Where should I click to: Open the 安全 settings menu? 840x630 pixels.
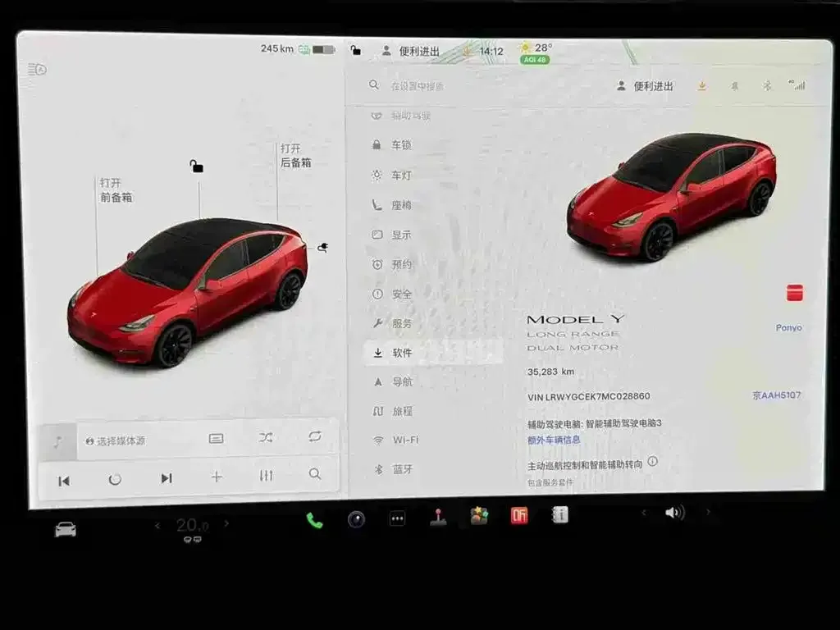pyautogui.click(x=435, y=294)
